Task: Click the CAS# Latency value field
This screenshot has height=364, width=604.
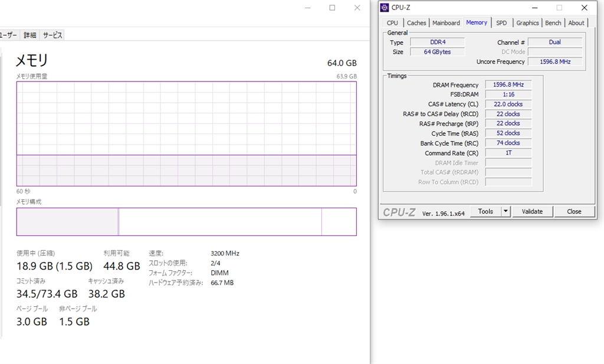Action: [508, 104]
